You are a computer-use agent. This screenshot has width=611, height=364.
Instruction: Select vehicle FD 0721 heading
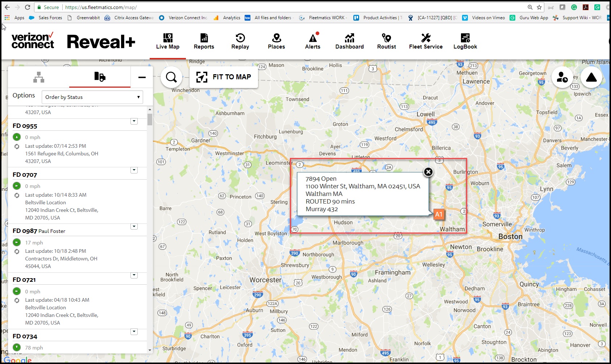pyautogui.click(x=24, y=280)
